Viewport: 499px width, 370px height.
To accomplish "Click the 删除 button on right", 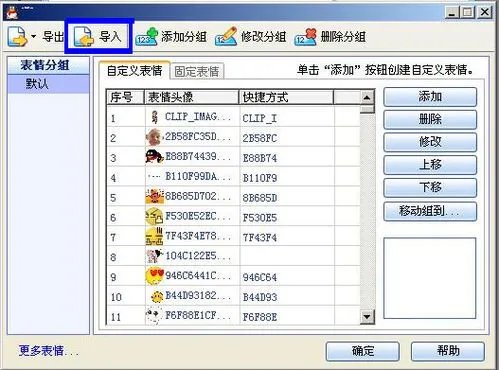I will coord(430,119).
